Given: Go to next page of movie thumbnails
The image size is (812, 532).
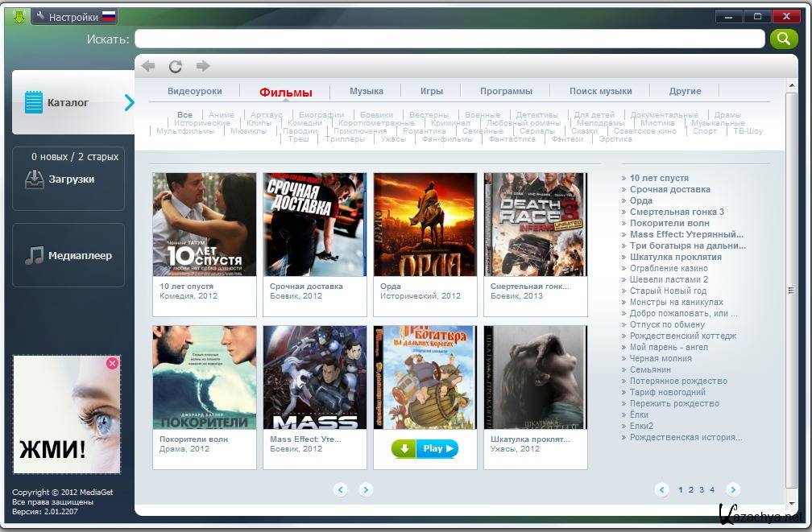Looking at the screenshot, I should pos(366,489).
